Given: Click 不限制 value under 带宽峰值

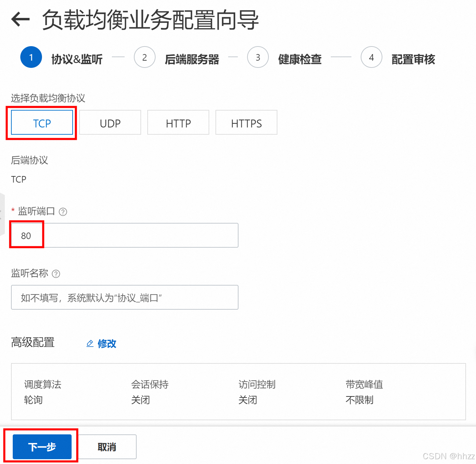Looking at the screenshot, I should 360,400.
